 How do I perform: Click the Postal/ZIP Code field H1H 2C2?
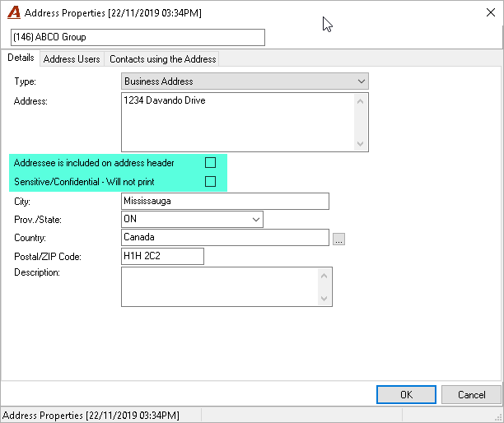pos(162,256)
